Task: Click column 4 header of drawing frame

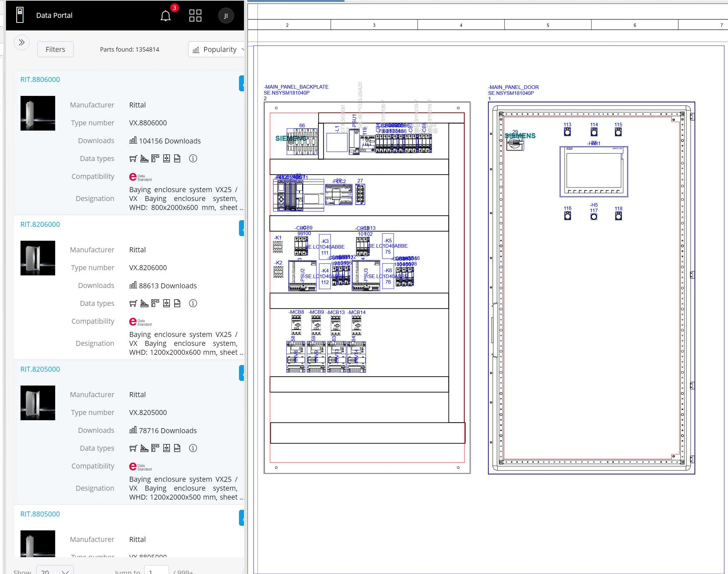Action: point(461,25)
